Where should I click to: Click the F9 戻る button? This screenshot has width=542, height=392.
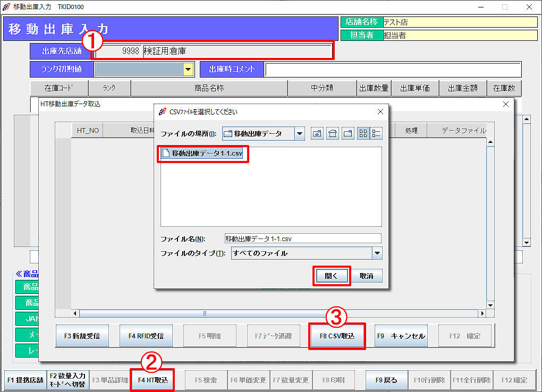coord(386,380)
